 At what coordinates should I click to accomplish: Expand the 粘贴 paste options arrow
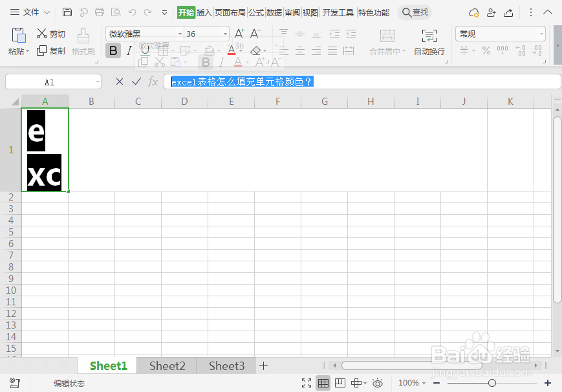(28, 50)
